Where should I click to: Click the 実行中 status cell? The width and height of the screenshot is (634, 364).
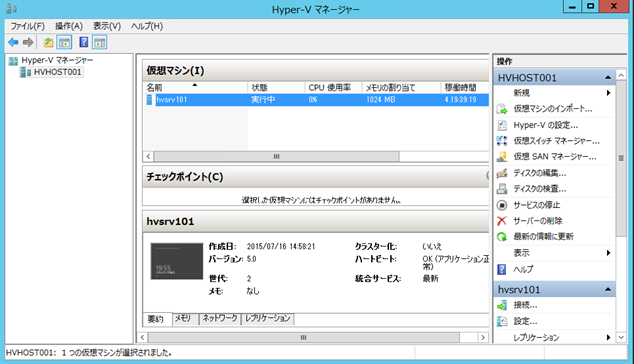coord(263,100)
